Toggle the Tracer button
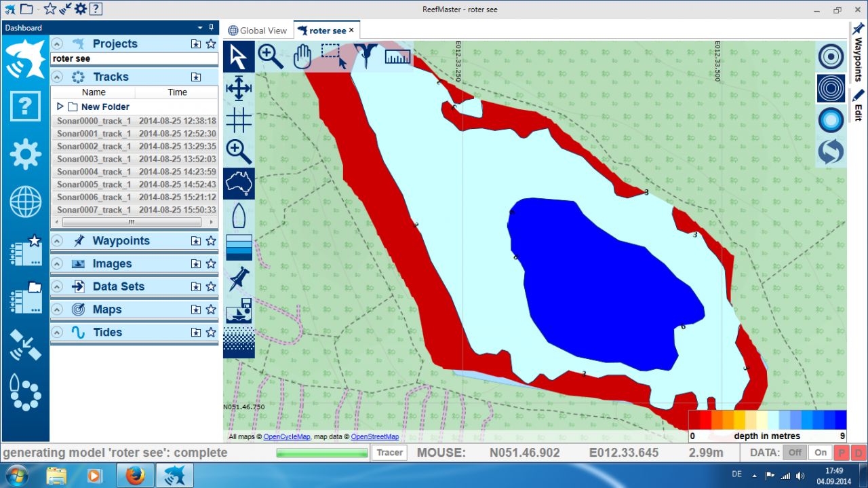868x488 pixels. point(389,453)
